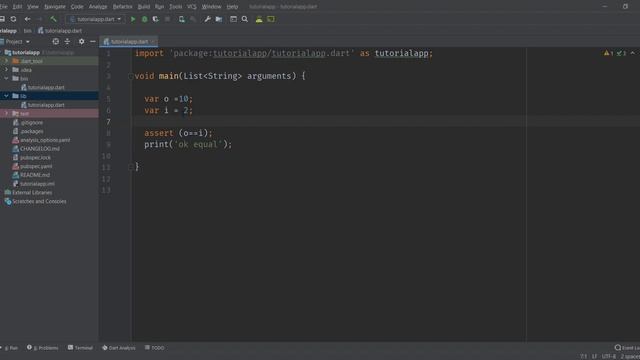
Task: Open the Dart Analysis tool window
Action: tap(119, 348)
